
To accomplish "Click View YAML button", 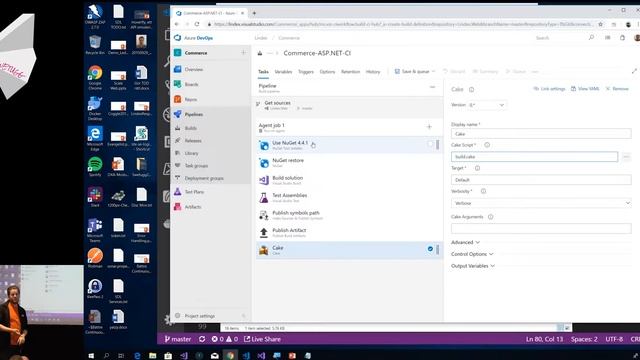I will (x=585, y=89).
